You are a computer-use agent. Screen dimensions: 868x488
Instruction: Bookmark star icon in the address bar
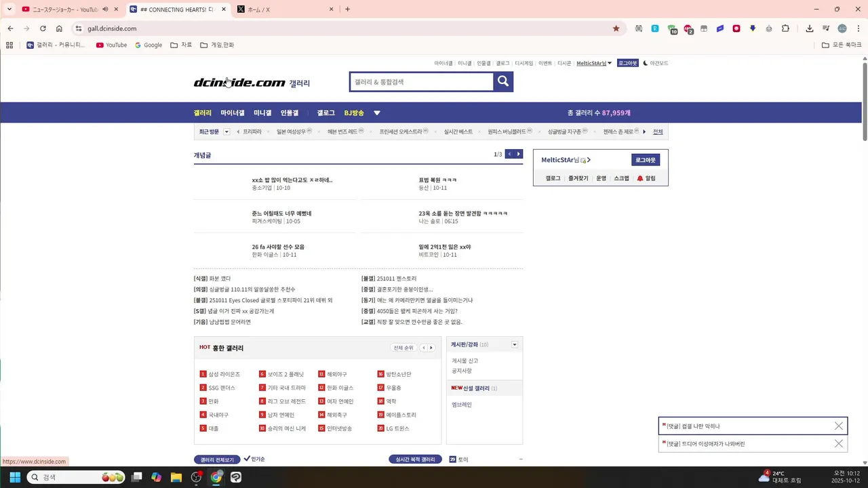click(x=616, y=28)
